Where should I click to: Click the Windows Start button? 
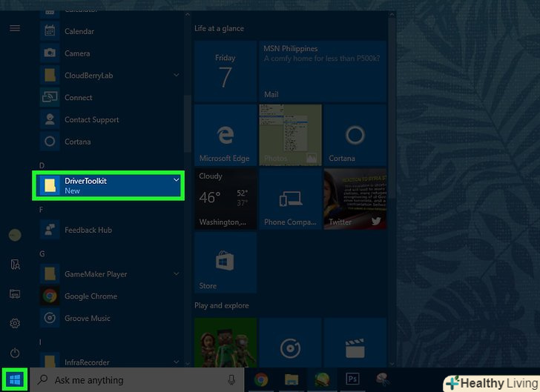(15, 380)
